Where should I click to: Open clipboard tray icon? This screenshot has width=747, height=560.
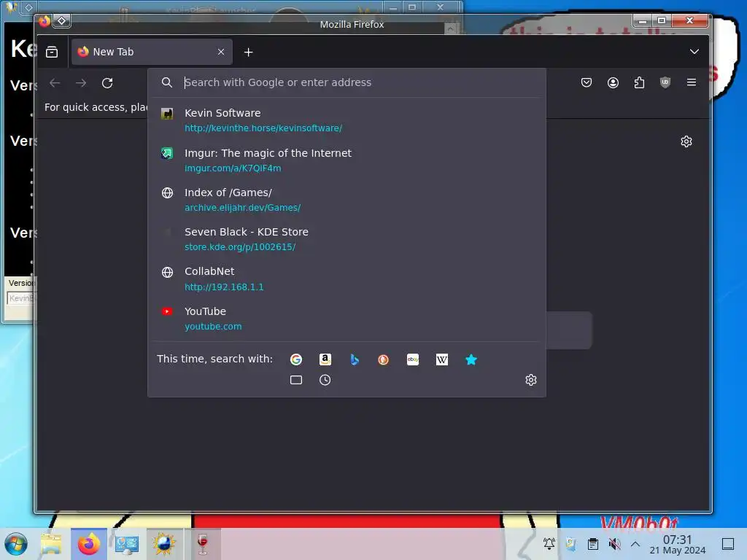(592, 543)
